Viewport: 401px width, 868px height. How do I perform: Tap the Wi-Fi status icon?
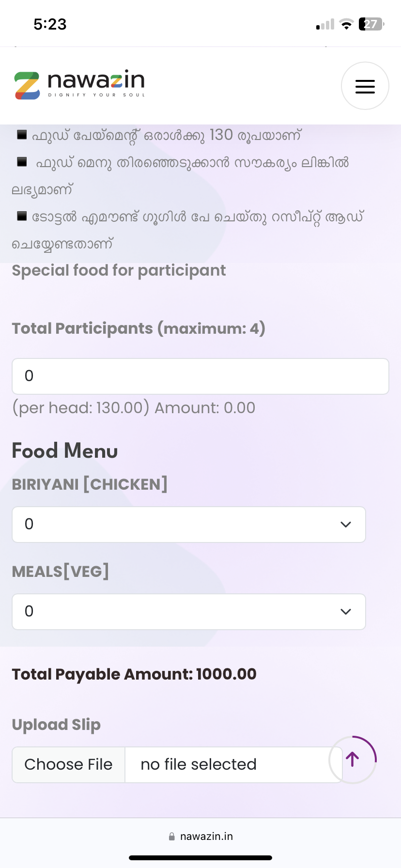point(346,24)
